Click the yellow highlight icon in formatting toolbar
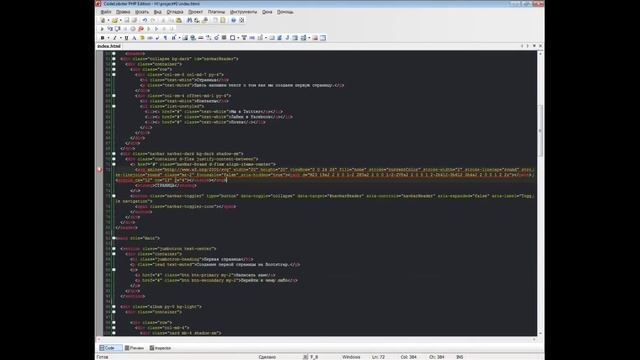This screenshot has width=640, height=360. [x=142, y=38]
